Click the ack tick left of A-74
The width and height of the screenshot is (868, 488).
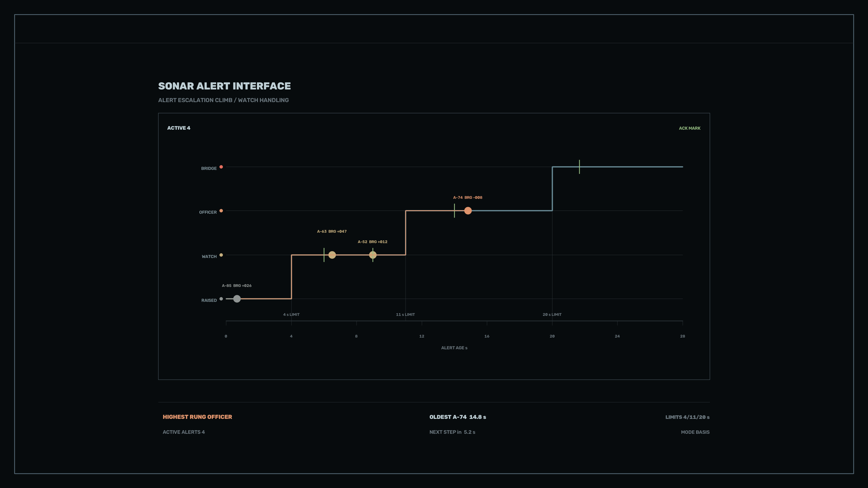click(x=454, y=211)
